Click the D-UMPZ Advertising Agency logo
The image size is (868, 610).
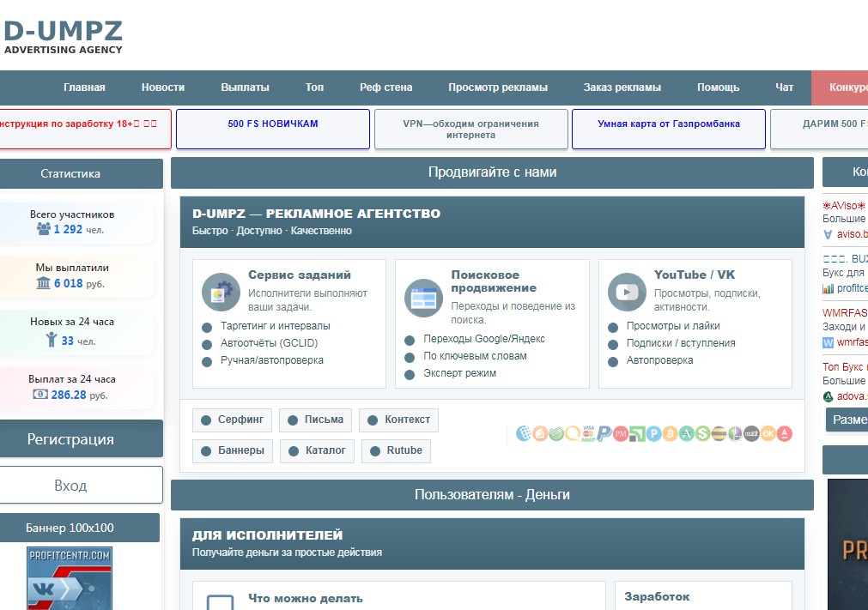pos(63,36)
